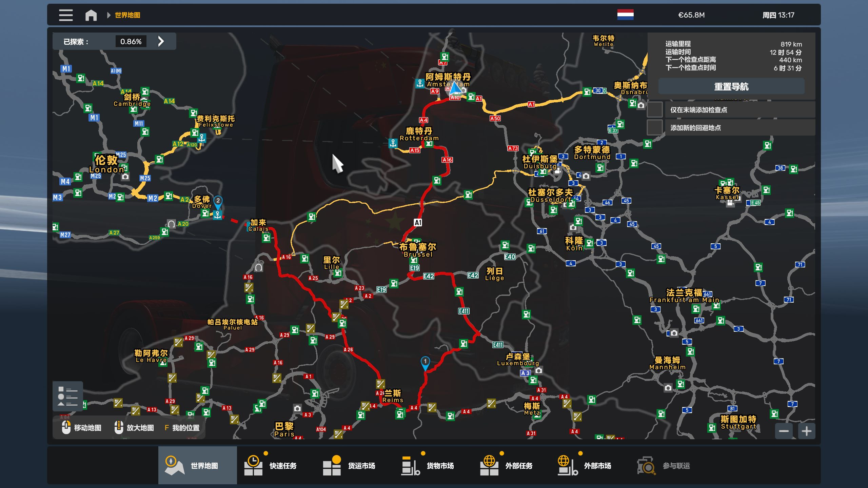Image resolution: width=868 pixels, height=488 pixels.
Task: Open the hamburger main menu
Action: pos(66,15)
